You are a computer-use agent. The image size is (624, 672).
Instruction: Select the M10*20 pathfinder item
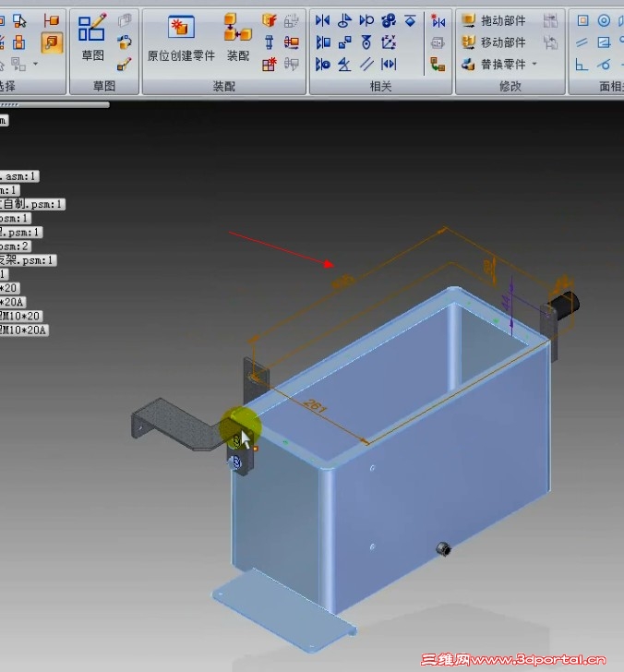tap(21, 316)
